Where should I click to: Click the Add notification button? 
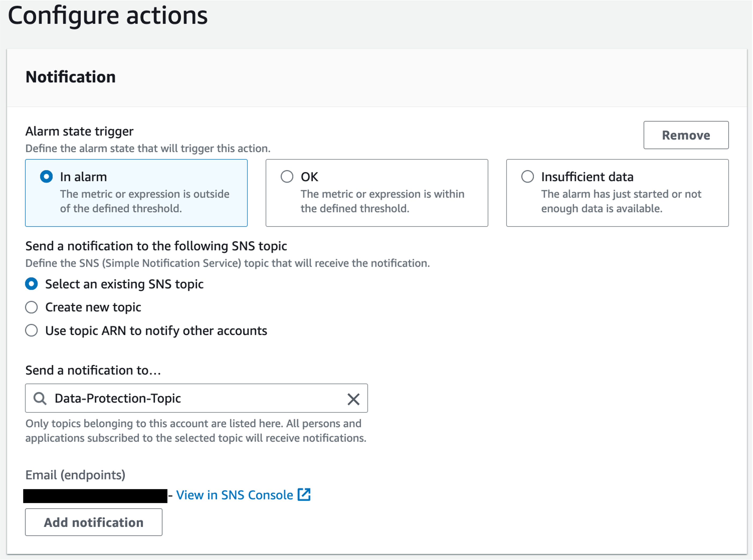tap(94, 522)
